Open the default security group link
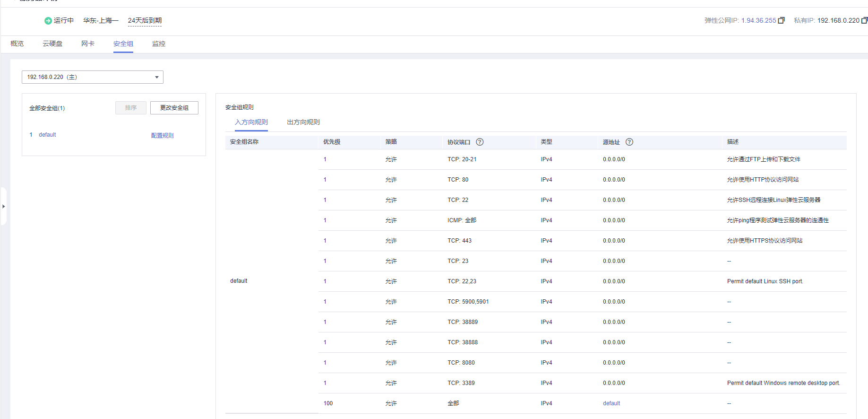Viewport: 868px width, 419px height. click(47, 135)
